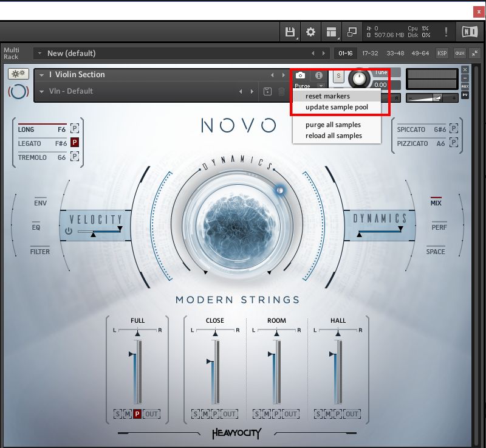Open the CLOSE channel OUT routing
This screenshot has height=448, width=486.
coord(230,414)
